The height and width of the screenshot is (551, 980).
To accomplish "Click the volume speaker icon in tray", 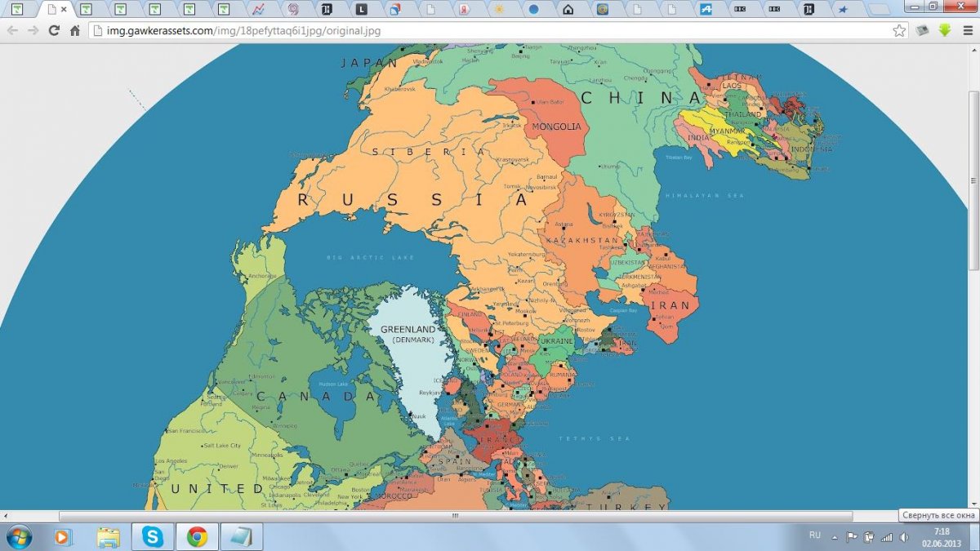I will [903, 536].
